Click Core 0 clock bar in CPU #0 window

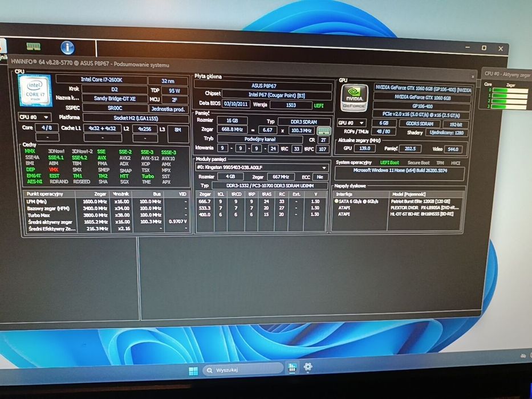pos(510,90)
